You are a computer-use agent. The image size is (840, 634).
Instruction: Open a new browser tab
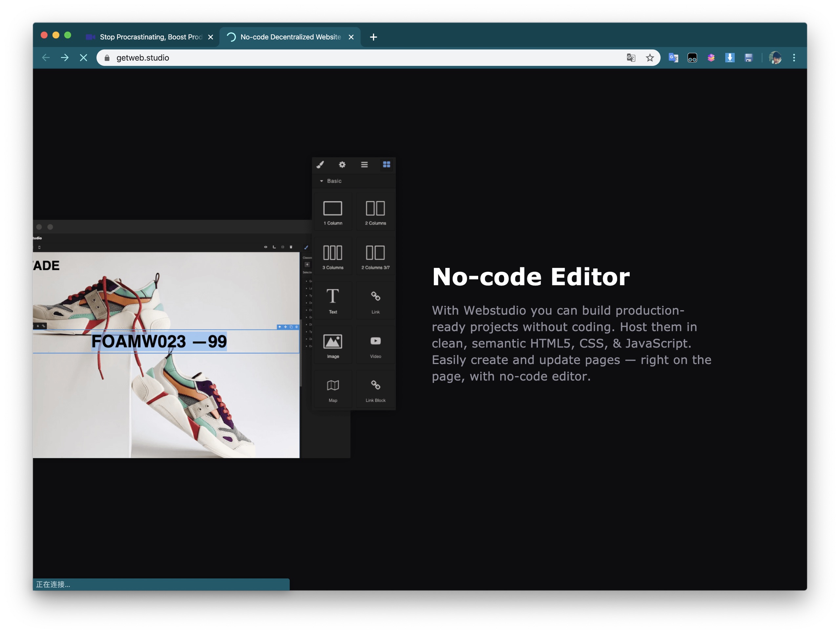click(x=373, y=37)
